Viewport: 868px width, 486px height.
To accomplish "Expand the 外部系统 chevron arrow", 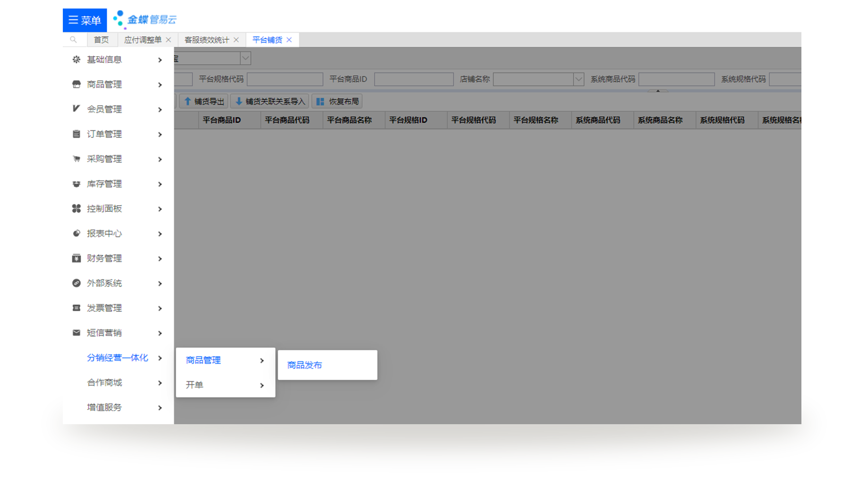I will (160, 284).
